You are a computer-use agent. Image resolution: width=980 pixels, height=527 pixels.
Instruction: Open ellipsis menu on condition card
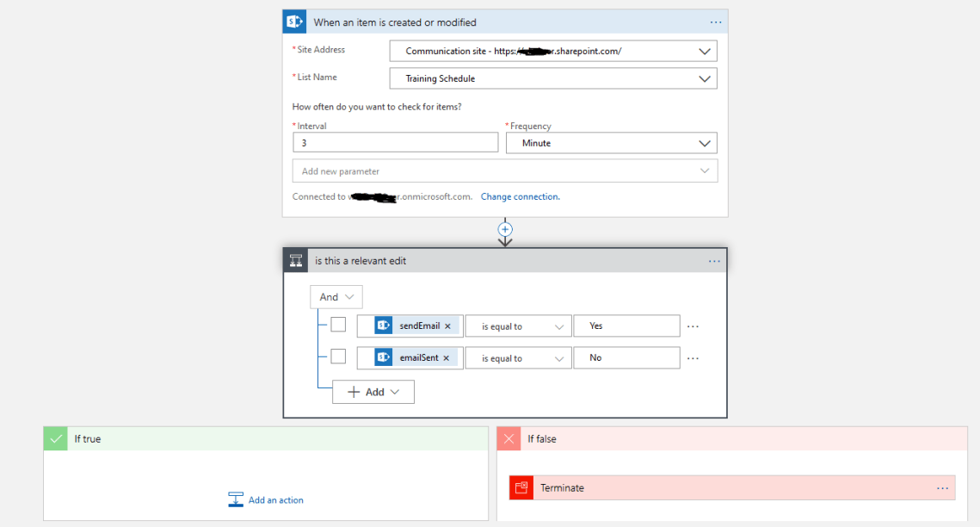coord(714,261)
